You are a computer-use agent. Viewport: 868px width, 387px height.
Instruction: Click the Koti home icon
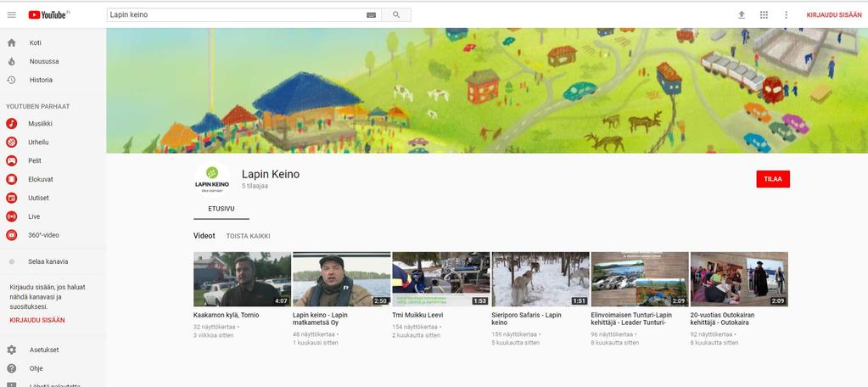click(x=12, y=42)
